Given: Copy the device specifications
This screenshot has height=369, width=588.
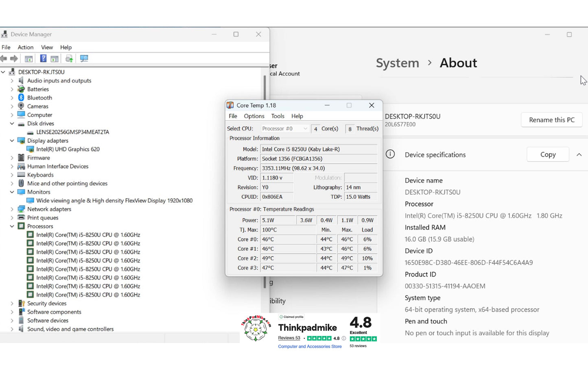Looking at the screenshot, I should coord(548,154).
